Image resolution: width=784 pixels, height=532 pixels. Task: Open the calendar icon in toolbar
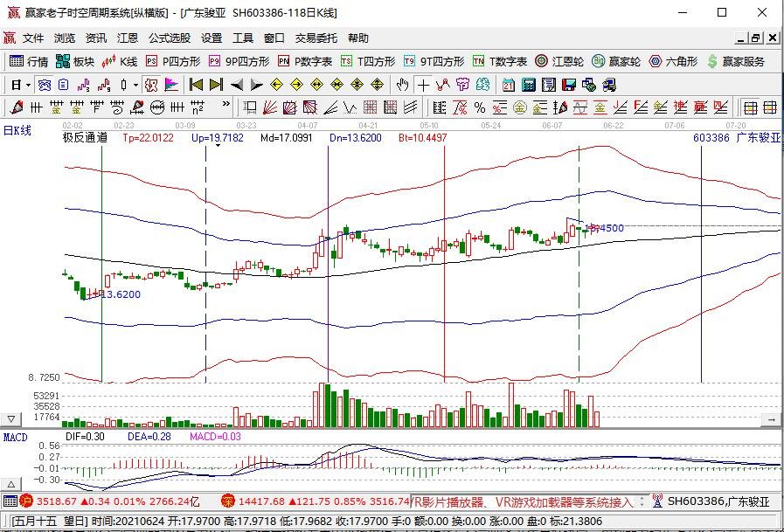[x=508, y=85]
